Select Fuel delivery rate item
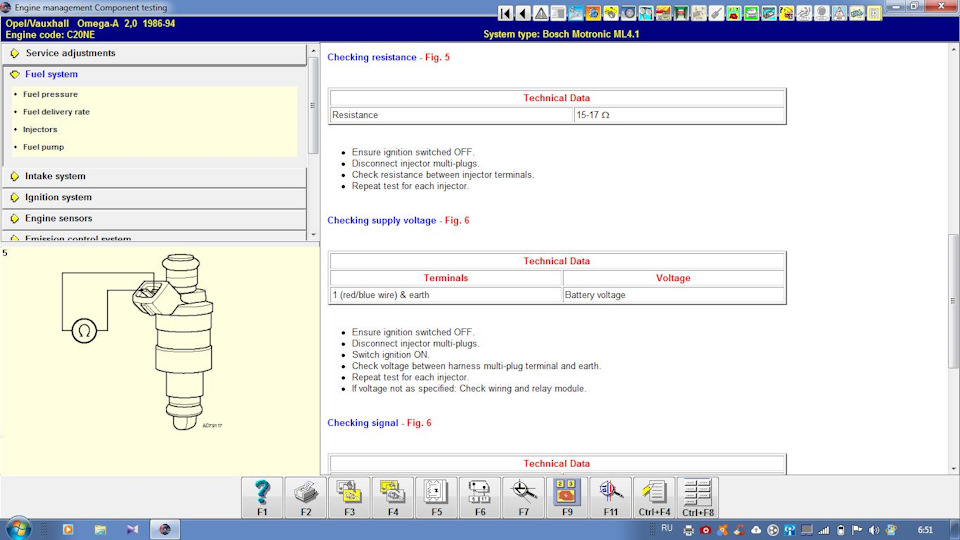 pos(56,112)
